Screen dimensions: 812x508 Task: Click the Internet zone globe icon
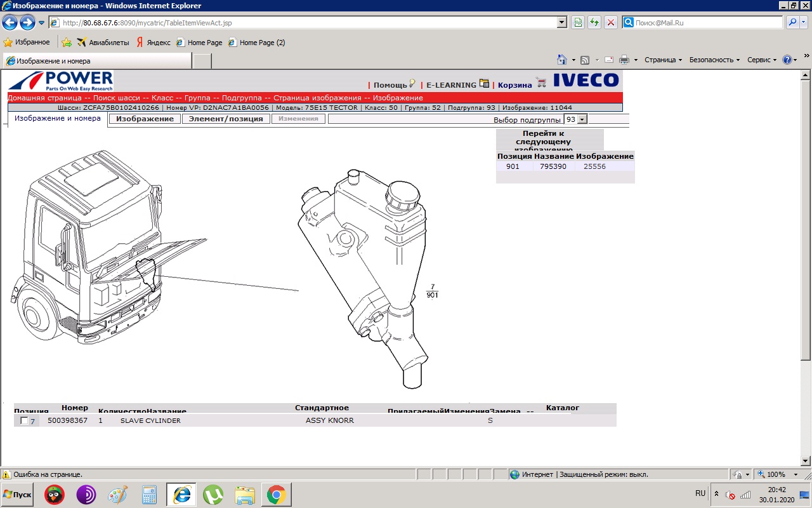click(514, 474)
